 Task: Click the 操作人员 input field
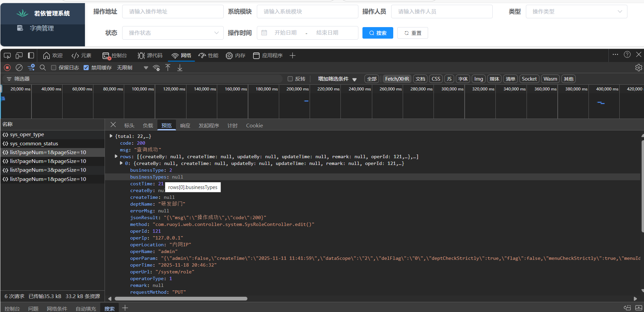point(442,12)
